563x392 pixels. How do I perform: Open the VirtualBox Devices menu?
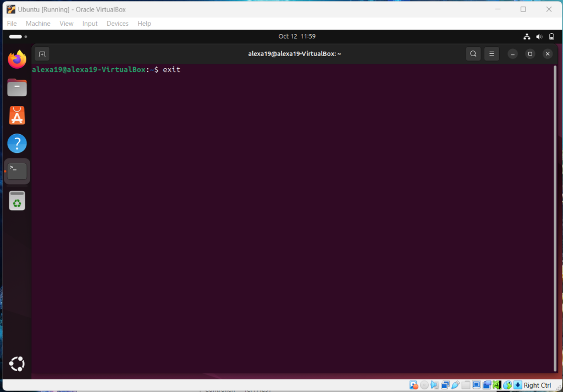click(117, 24)
